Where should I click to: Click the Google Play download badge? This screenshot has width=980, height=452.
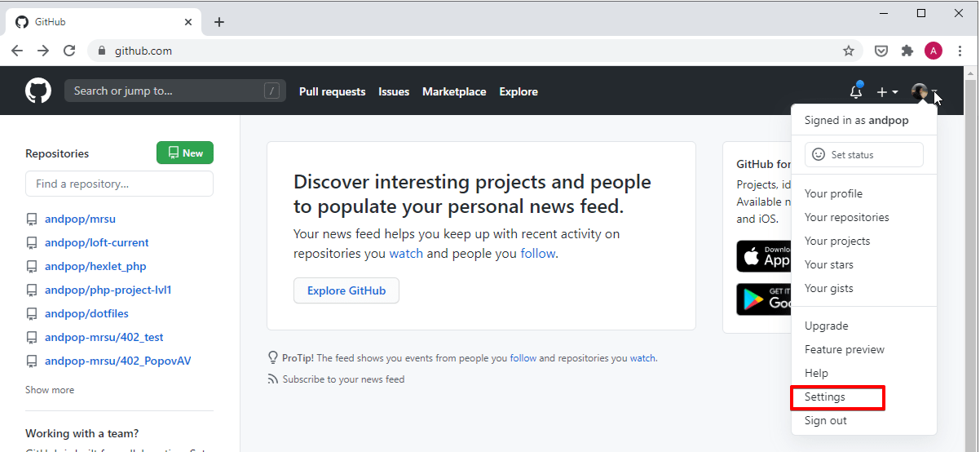coord(765,299)
